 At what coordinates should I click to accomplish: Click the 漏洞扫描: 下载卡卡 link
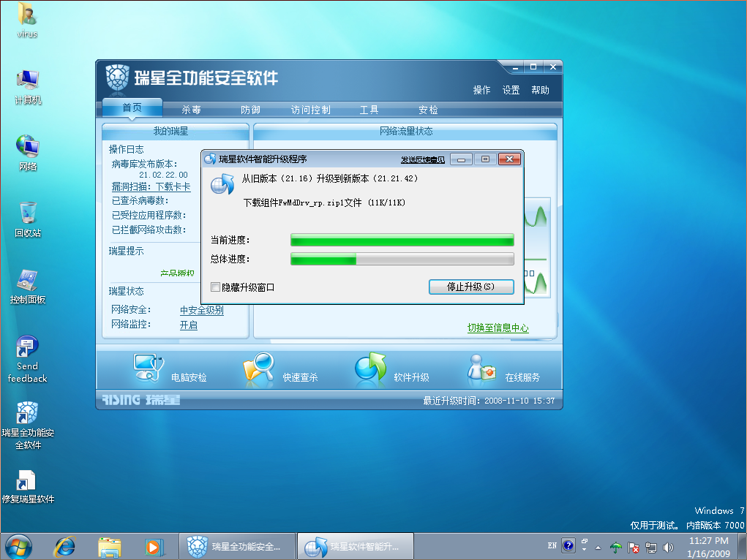pyautogui.click(x=151, y=186)
